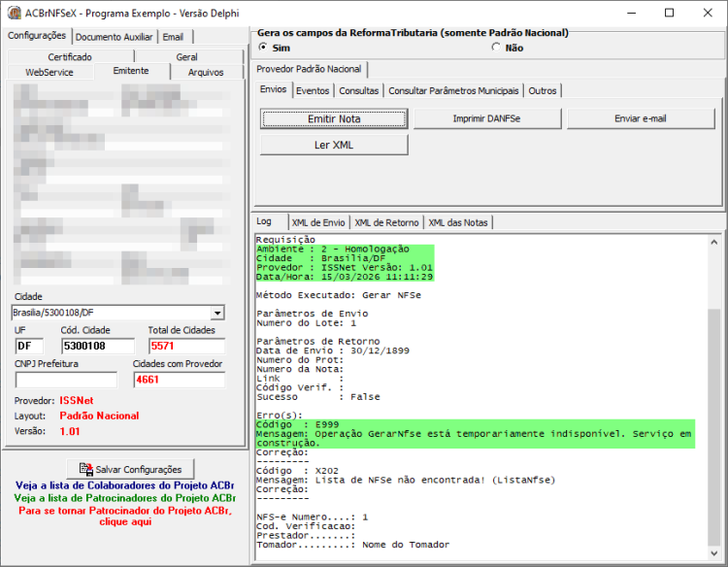Click the 'Cidade : Brasilia/DF' log line
The height and width of the screenshot is (567, 728).
tap(321, 258)
